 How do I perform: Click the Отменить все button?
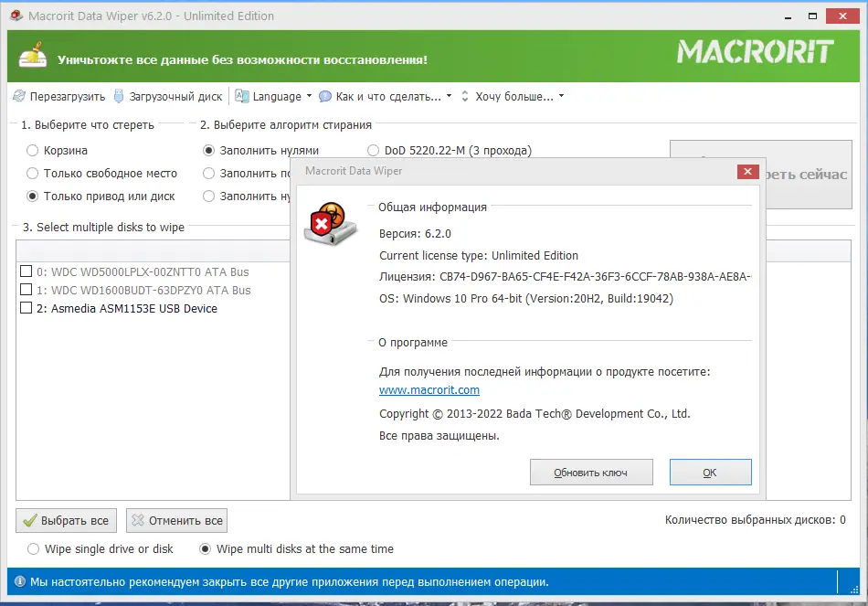(176, 521)
